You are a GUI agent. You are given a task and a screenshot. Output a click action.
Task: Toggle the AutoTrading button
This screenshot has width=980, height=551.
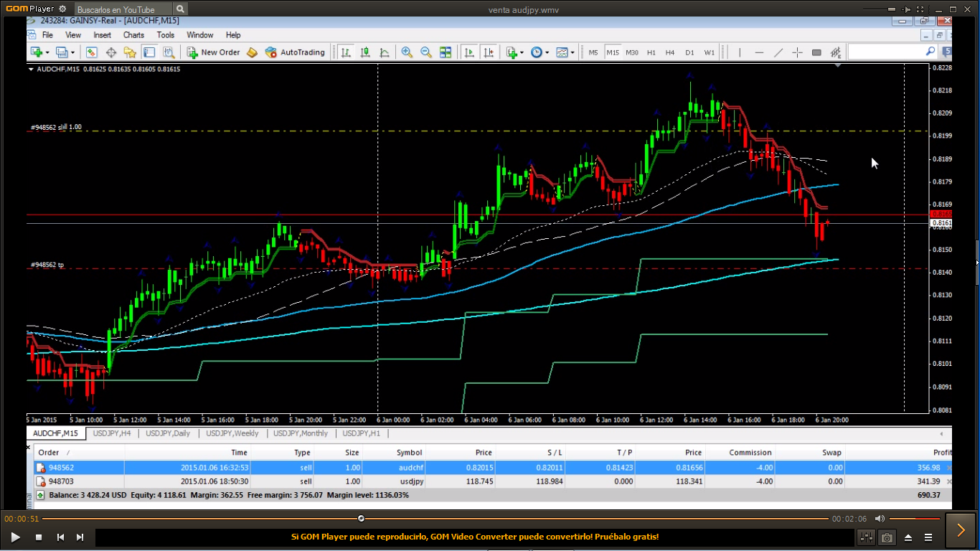295,52
